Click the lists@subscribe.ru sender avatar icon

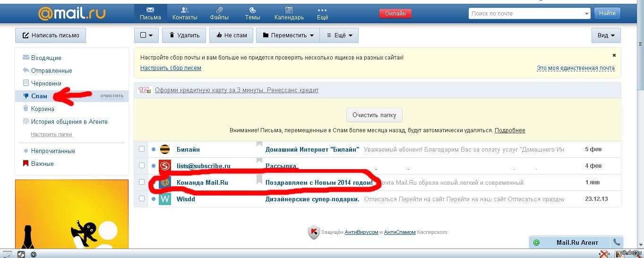164,166
